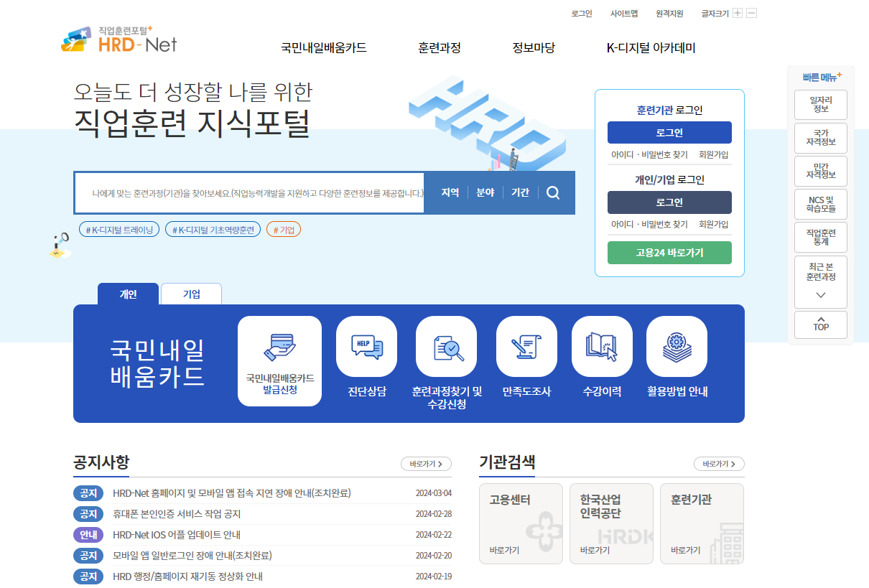
Task: Open 지역 search filter
Action: (450, 192)
